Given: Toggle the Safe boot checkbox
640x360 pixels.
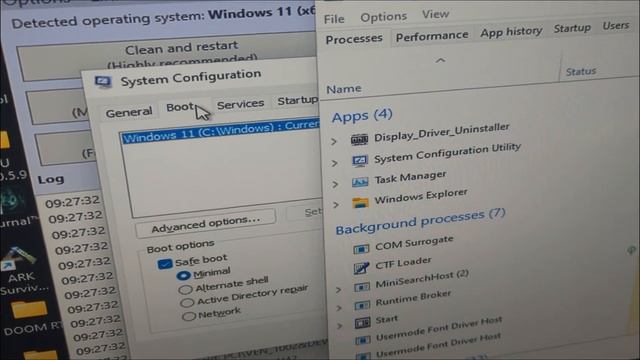Looking at the screenshot, I should pyautogui.click(x=164, y=264).
